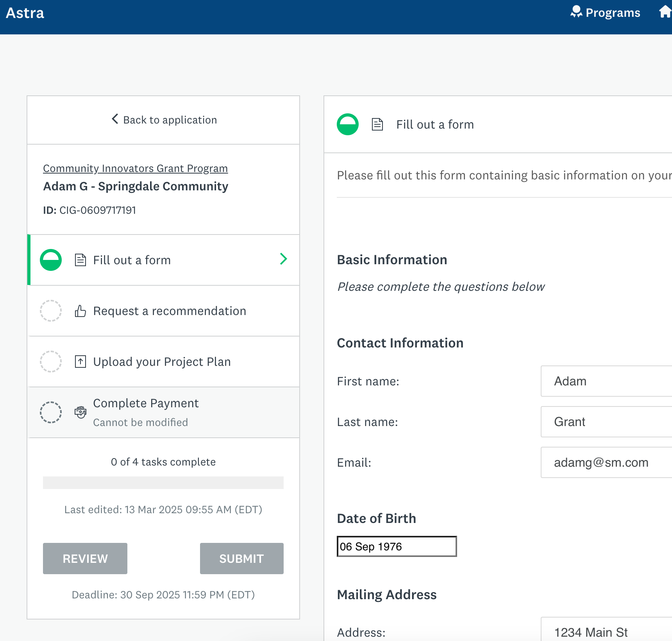Viewport: 672px width, 641px height.
Task: Click the back chevron next to Back to application
Action: [x=114, y=119]
